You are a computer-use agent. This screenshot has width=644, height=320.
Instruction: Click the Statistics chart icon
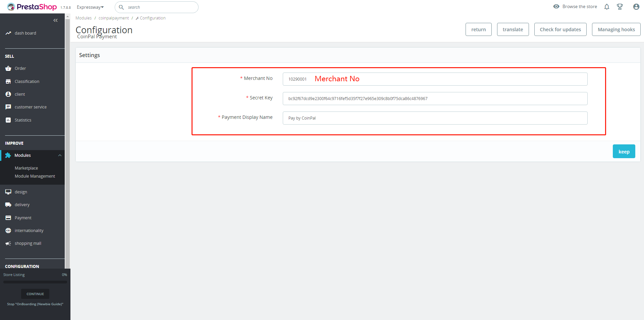point(8,120)
